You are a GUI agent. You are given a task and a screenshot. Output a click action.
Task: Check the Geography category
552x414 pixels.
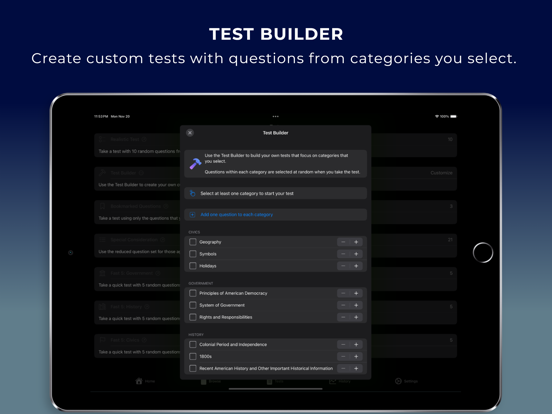193,242
